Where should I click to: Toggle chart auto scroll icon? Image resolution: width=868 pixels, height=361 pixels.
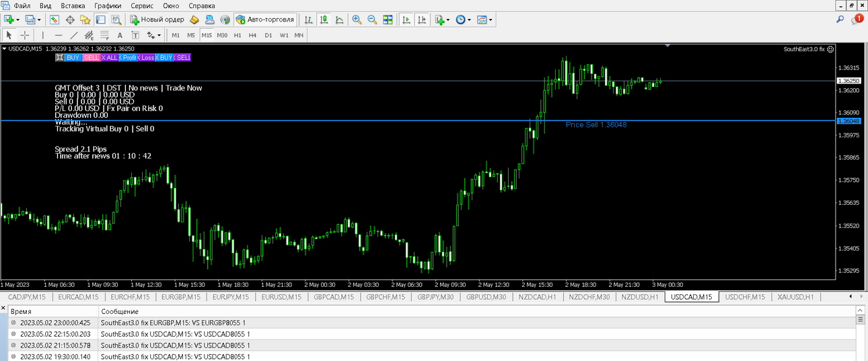406,20
